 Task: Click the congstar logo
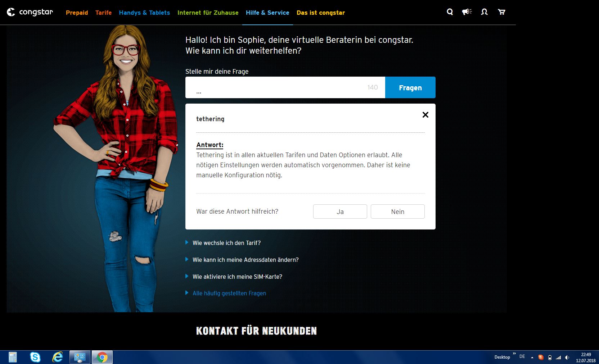(x=30, y=12)
